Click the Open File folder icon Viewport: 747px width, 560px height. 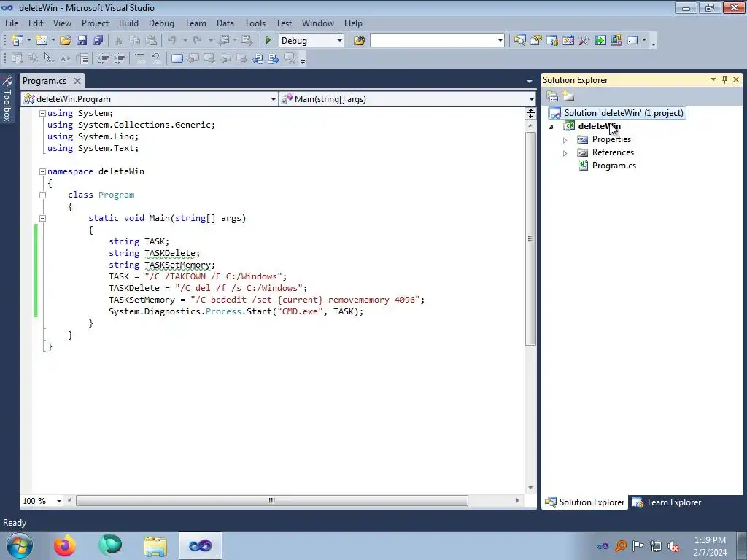(x=65, y=41)
